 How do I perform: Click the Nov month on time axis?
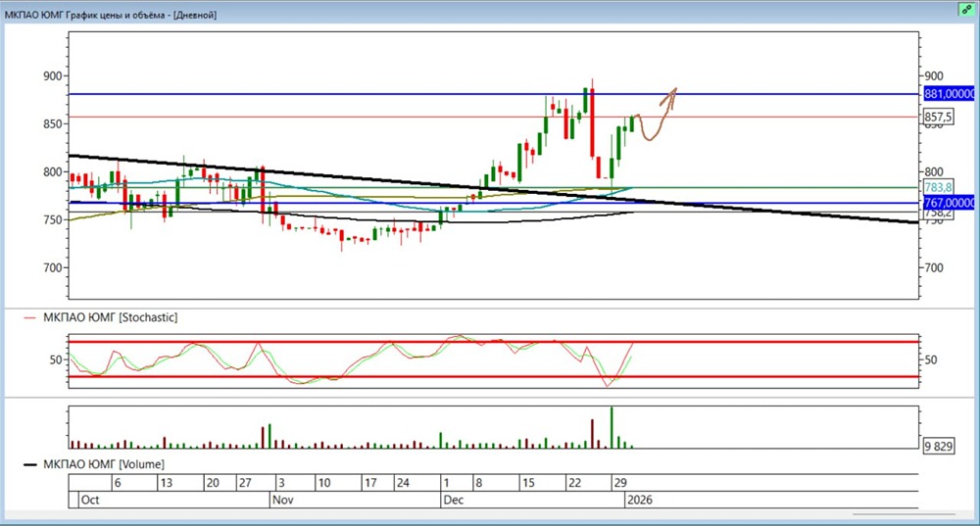pos(282,500)
